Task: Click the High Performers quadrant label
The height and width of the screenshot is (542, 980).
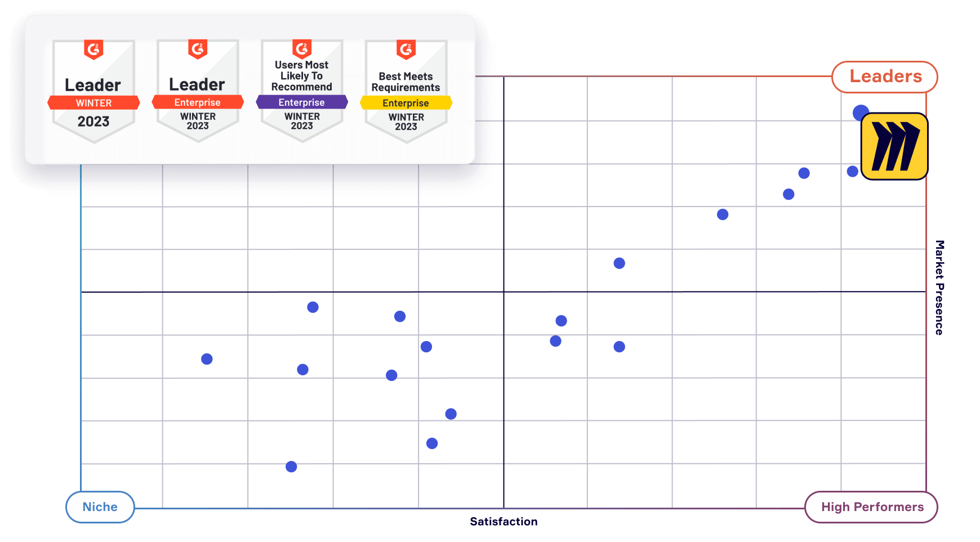Action: coord(871,507)
